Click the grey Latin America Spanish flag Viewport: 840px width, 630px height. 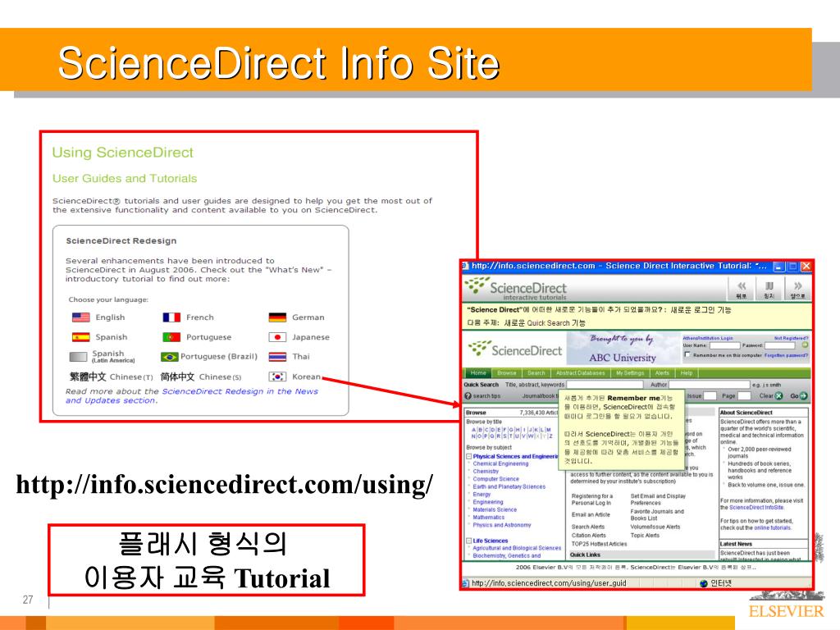78,357
